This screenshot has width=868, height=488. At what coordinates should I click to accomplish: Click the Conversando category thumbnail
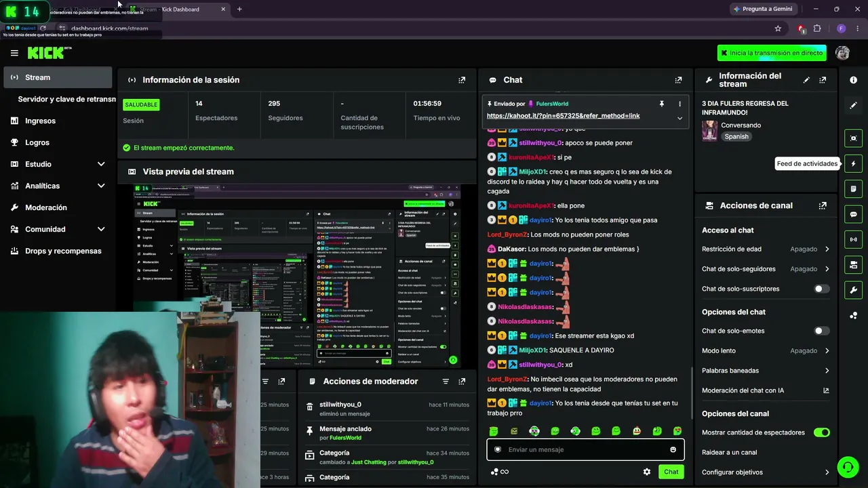coord(709,131)
